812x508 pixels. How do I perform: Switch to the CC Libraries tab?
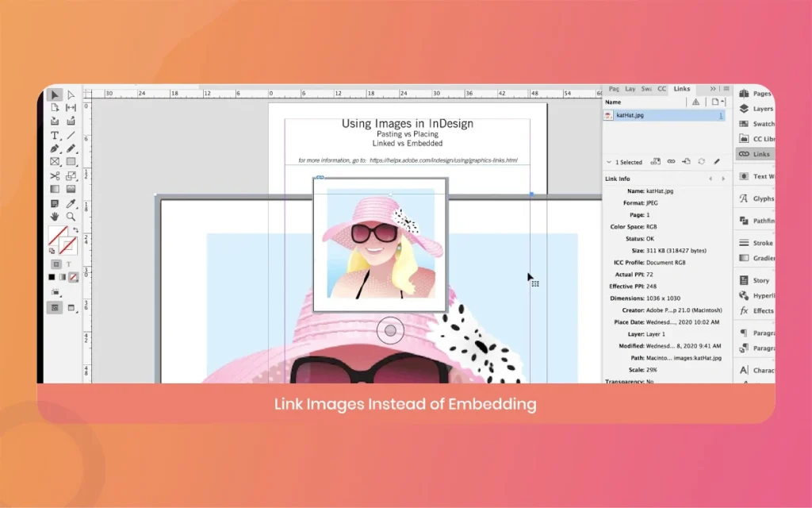662,89
